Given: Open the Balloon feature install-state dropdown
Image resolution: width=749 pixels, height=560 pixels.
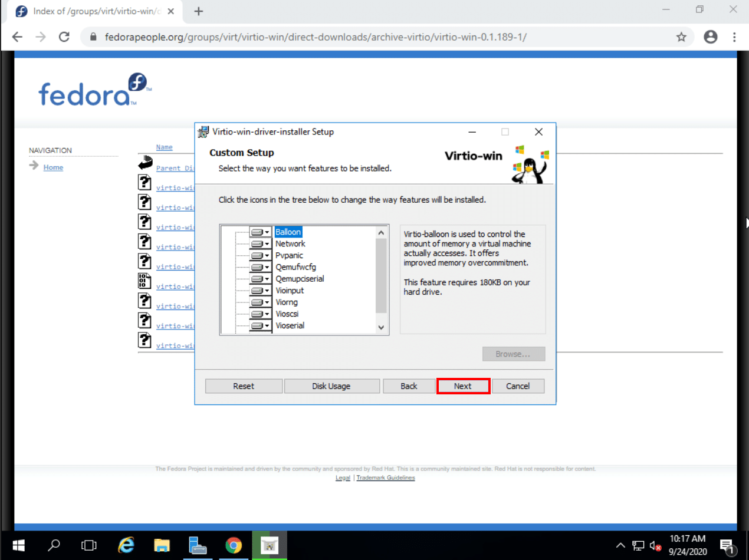Looking at the screenshot, I should tap(261, 232).
